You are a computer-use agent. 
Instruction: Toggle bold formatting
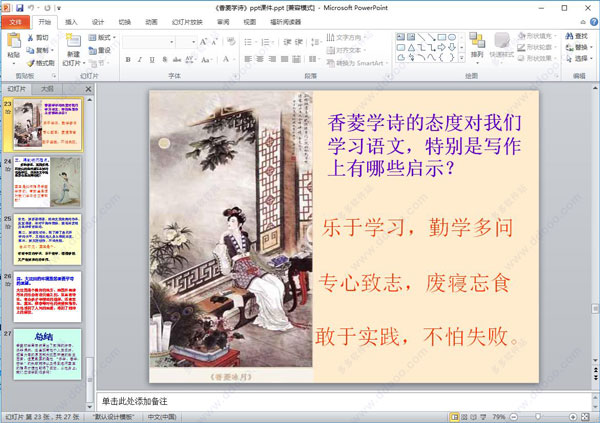click(128, 59)
